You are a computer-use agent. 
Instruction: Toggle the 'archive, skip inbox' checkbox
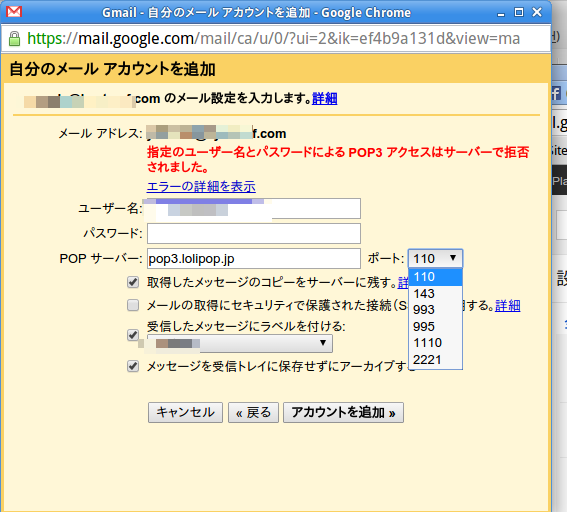[133, 366]
